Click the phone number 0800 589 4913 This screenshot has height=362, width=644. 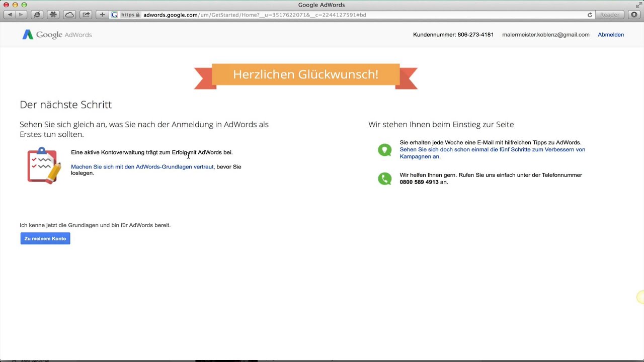(x=419, y=182)
